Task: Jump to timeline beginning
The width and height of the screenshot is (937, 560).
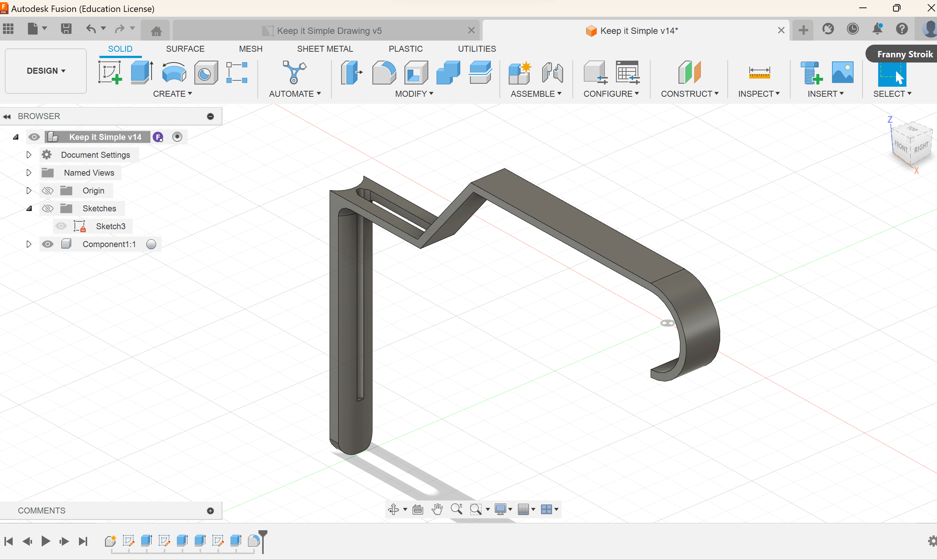Action: click(9, 541)
